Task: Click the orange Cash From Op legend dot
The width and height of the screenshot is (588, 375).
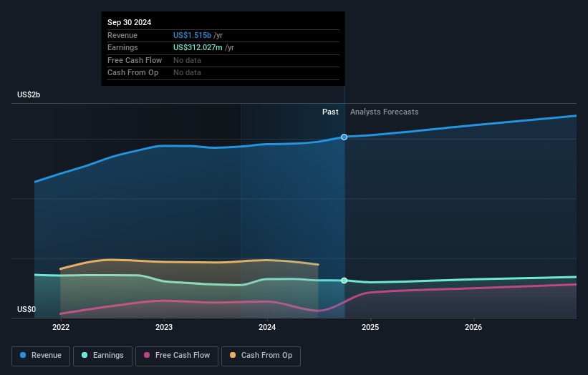Action: tap(233, 355)
